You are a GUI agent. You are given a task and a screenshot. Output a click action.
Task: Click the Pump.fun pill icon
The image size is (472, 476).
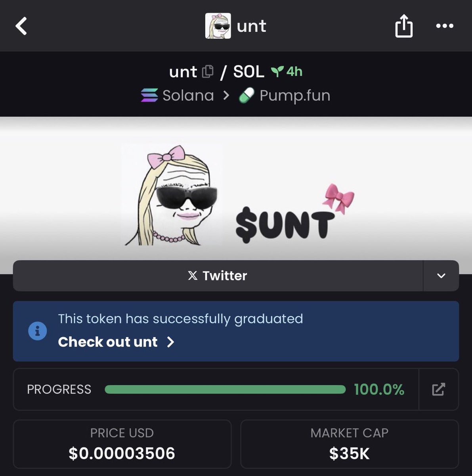click(247, 96)
